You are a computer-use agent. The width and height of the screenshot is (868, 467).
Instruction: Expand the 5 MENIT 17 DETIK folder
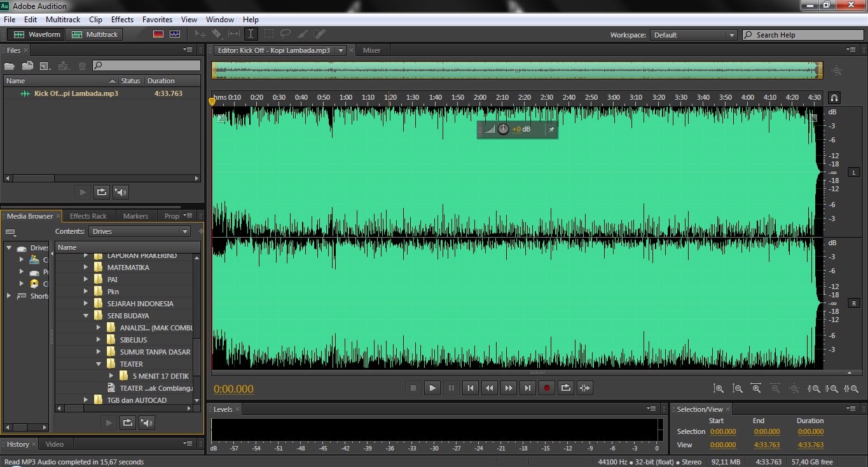point(111,376)
